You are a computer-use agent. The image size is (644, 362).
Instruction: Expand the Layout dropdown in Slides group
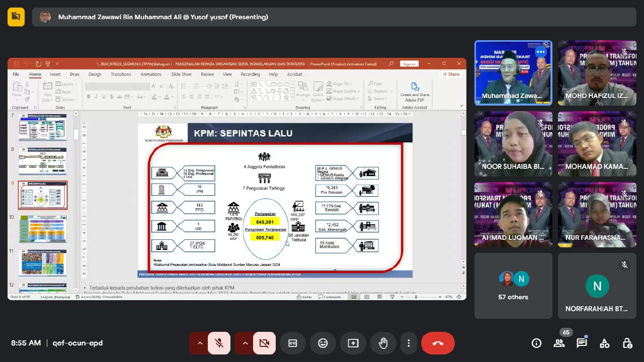66,84
